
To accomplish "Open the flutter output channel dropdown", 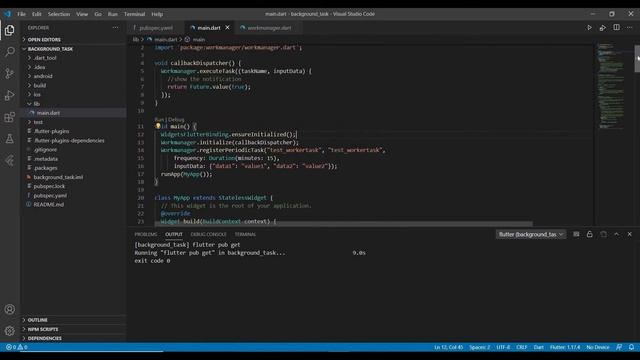I will click(x=531, y=234).
